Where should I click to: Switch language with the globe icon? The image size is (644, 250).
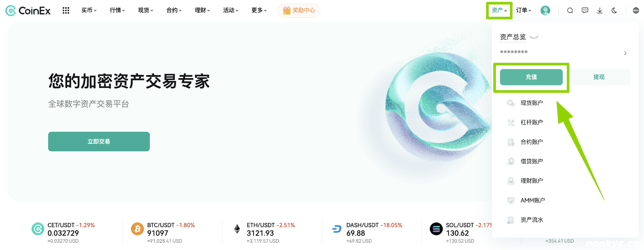636,10
